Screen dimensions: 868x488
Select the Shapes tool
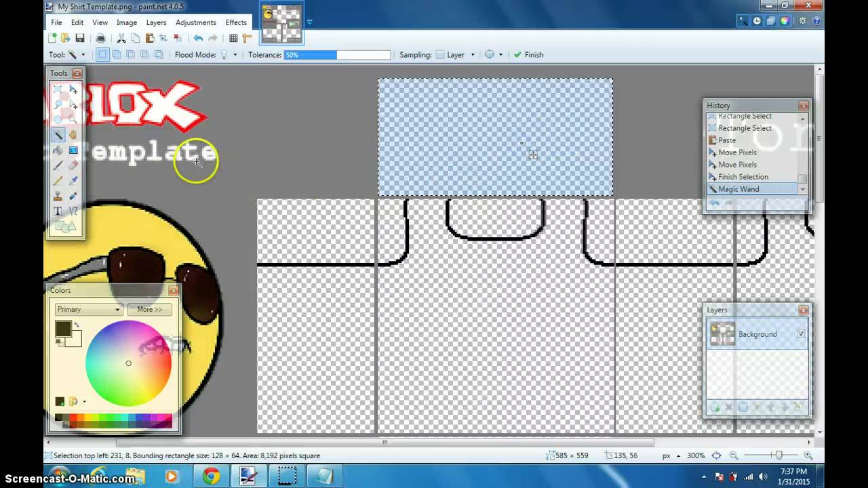coord(66,226)
